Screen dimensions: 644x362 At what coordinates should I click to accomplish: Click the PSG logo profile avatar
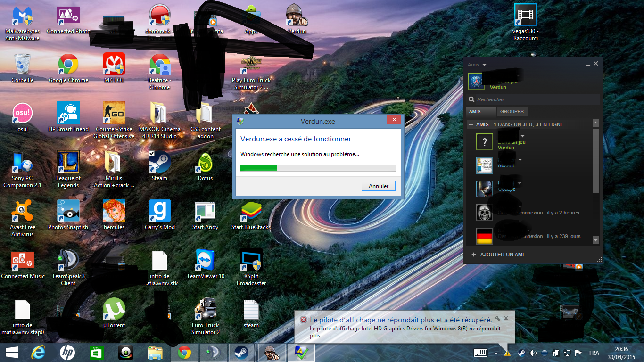click(x=476, y=82)
